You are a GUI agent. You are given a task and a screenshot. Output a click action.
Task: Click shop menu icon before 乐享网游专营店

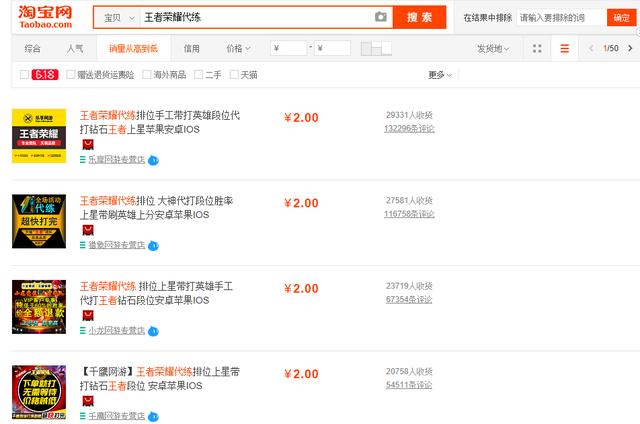tap(83, 160)
